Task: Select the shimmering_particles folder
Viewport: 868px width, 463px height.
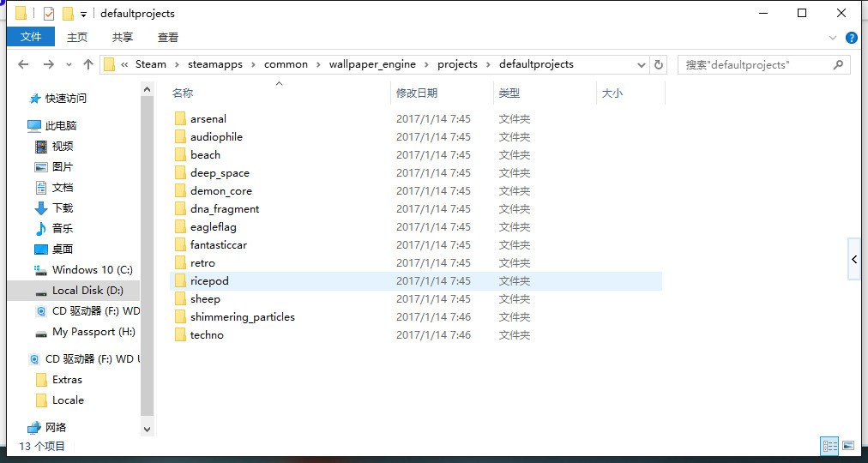Action: [242, 317]
